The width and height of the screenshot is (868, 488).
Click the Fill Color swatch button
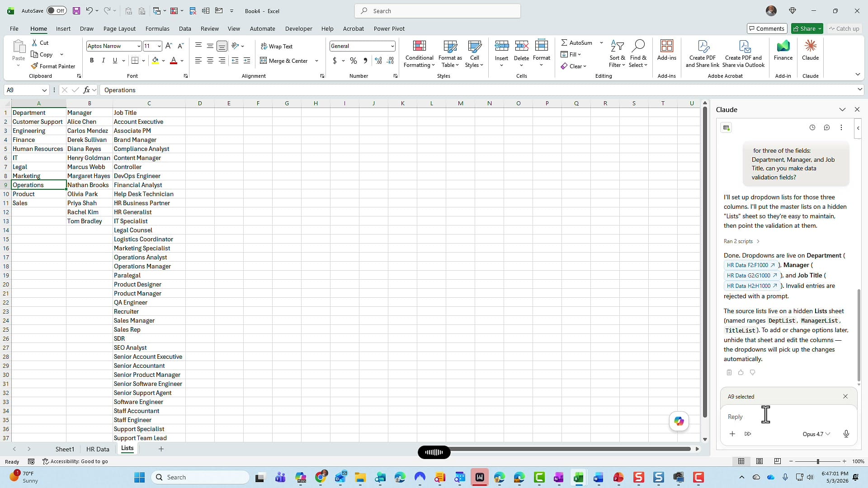[156, 61]
